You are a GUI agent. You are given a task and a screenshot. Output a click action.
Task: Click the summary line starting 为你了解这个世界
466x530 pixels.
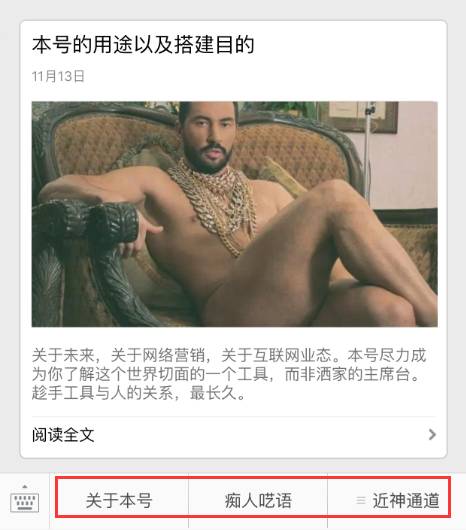click(226, 374)
